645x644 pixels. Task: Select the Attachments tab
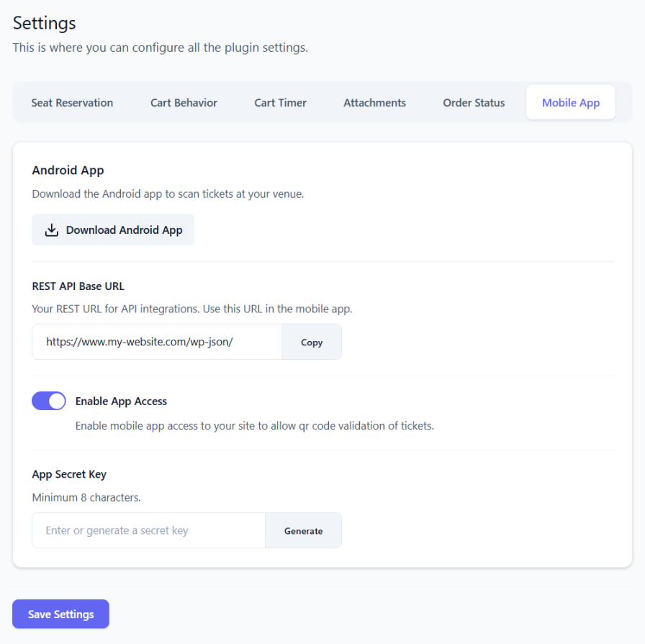coord(374,103)
